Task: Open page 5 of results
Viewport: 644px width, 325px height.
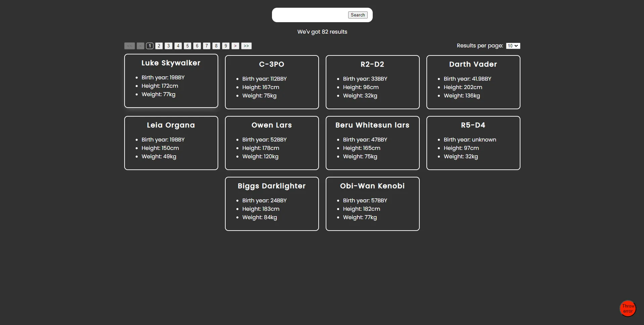Action: (188, 46)
